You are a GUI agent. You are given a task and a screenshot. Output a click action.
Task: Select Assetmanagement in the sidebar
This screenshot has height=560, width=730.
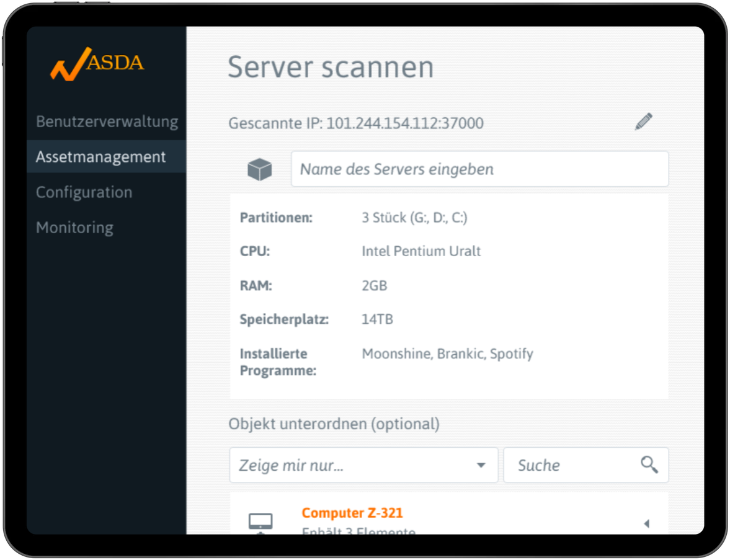coord(101,157)
